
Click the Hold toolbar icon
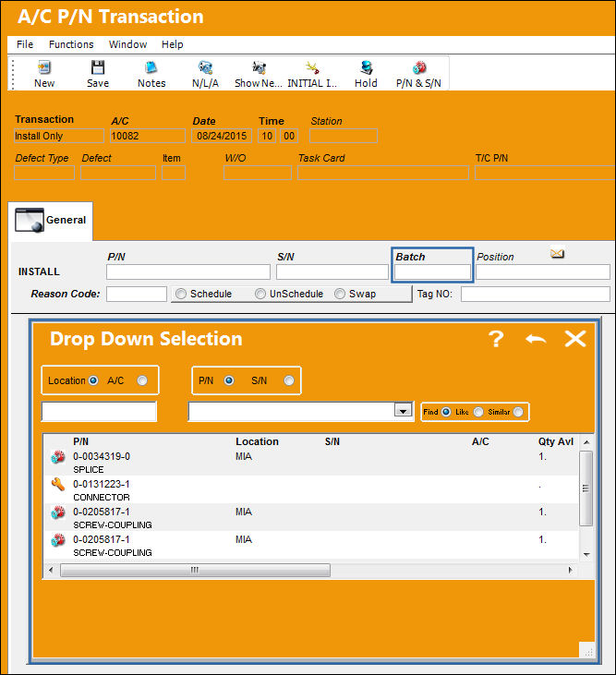pos(366,68)
